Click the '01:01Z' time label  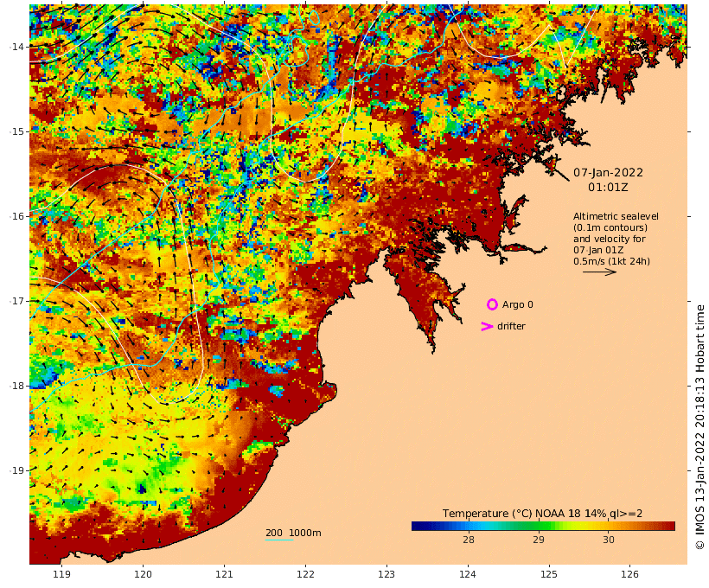click(x=608, y=188)
